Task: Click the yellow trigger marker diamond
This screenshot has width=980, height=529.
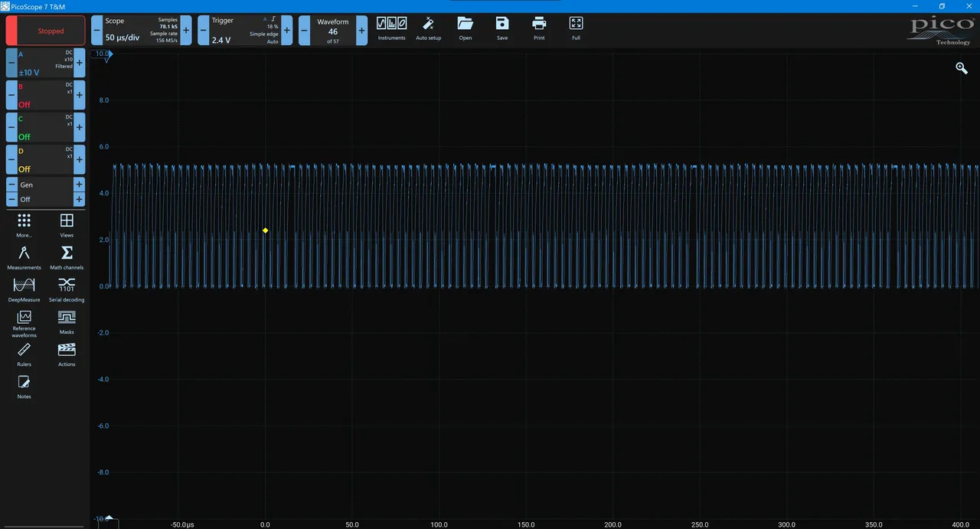Action: tap(266, 230)
